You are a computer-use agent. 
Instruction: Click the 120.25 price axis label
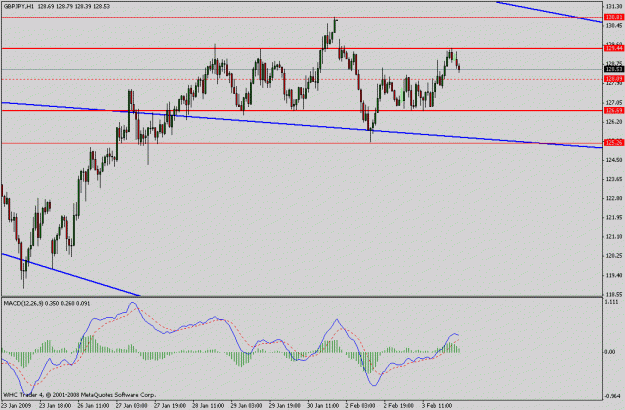coord(615,256)
